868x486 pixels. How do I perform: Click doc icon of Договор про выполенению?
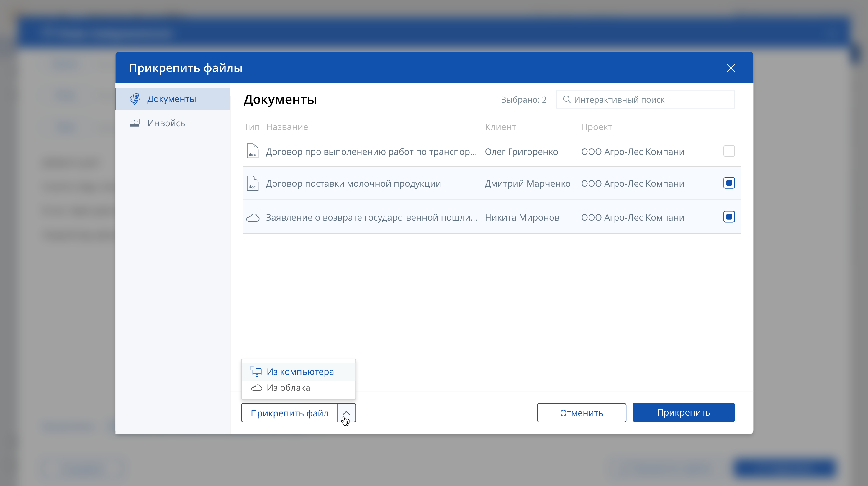[x=252, y=151]
